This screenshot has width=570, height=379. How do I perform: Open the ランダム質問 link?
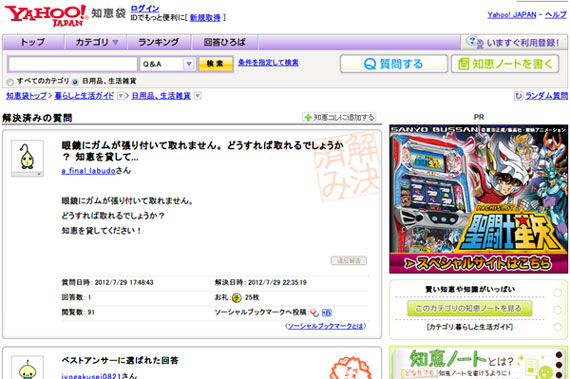(x=546, y=96)
